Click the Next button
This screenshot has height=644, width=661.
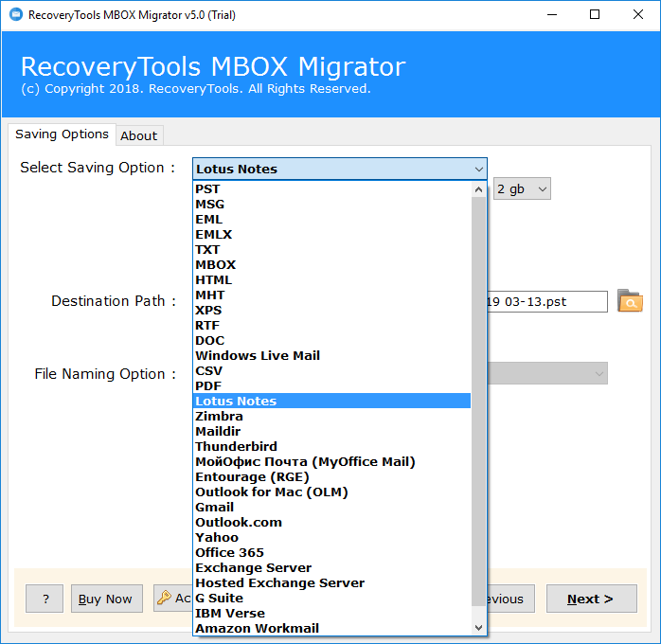tap(592, 599)
